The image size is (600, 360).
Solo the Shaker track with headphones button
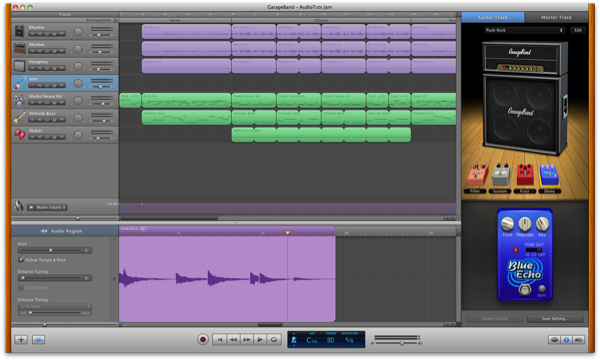click(x=47, y=137)
